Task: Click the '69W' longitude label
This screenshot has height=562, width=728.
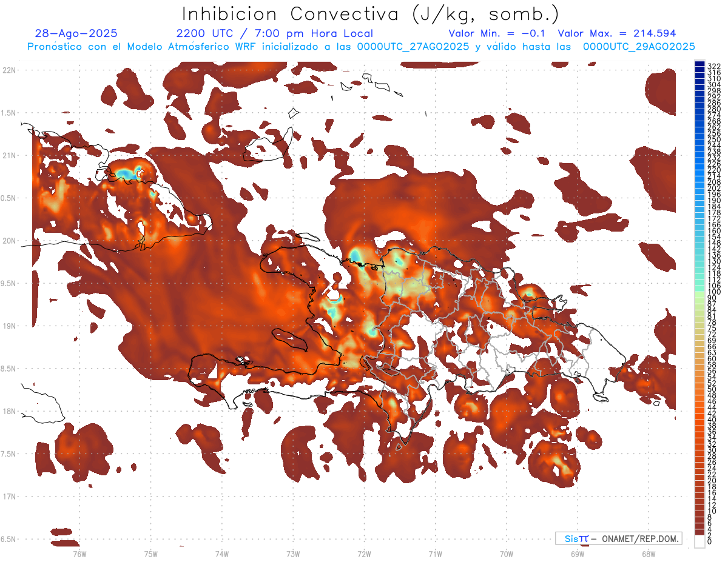Action: pyautogui.click(x=578, y=554)
